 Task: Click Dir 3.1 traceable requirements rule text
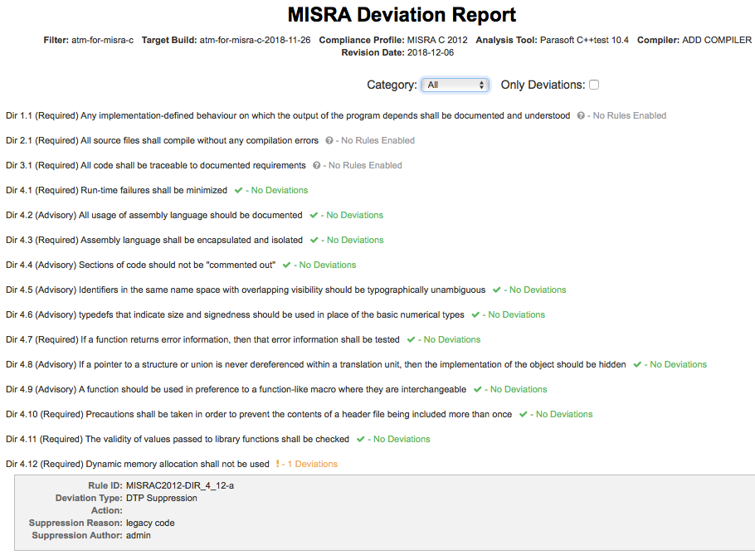[x=155, y=166]
